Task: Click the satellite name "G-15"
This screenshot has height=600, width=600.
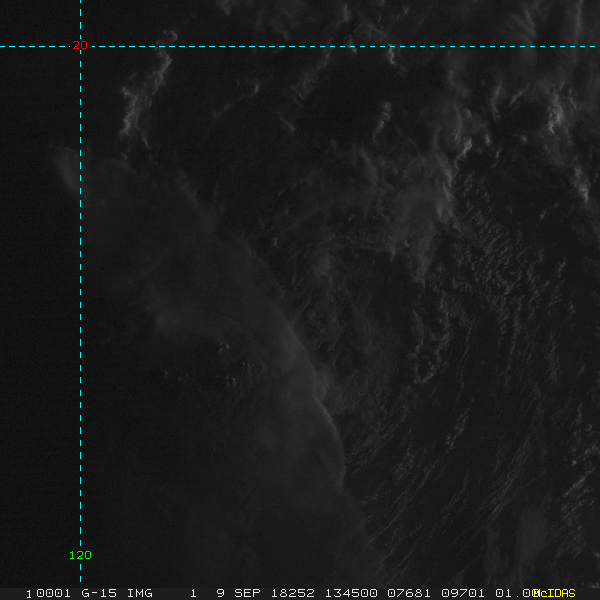Action: point(99,593)
